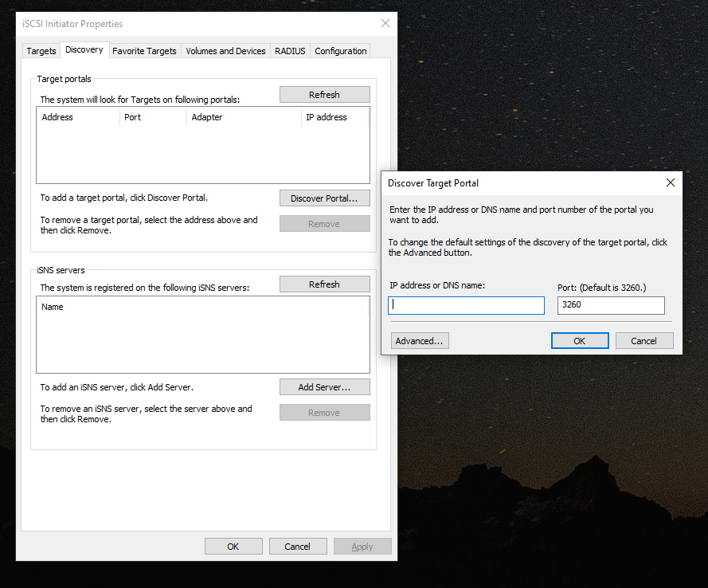Screen dimensions: 708x588
Task: Open the Configuration tab
Action: click(x=340, y=51)
